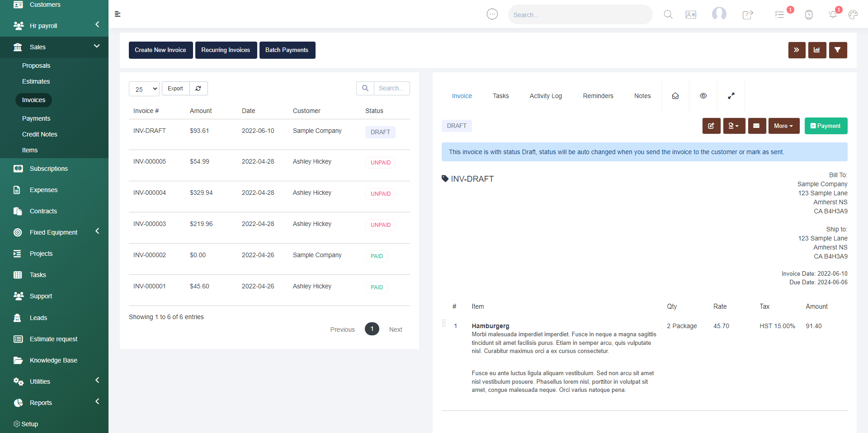Click the invoice table search field

[x=391, y=89]
